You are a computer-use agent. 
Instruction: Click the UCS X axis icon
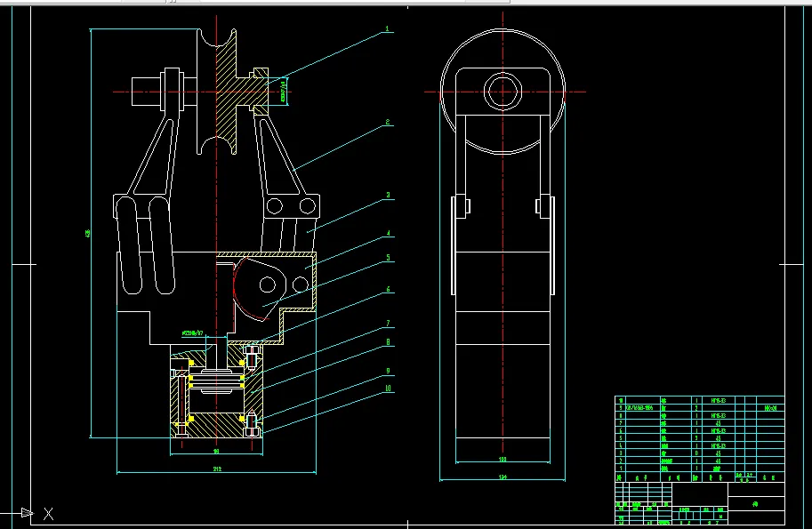(x=48, y=514)
